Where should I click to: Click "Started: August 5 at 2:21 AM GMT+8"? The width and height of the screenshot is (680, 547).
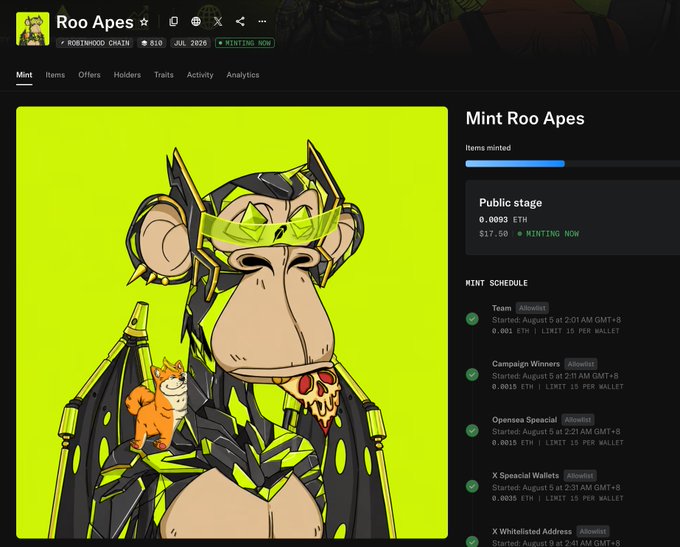tap(556, 431)
